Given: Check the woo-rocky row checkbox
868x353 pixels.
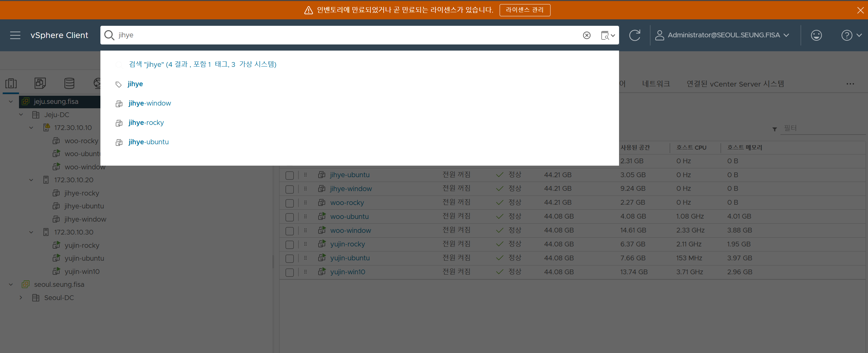Looking at the screenshot, I should tap(289, 203).
